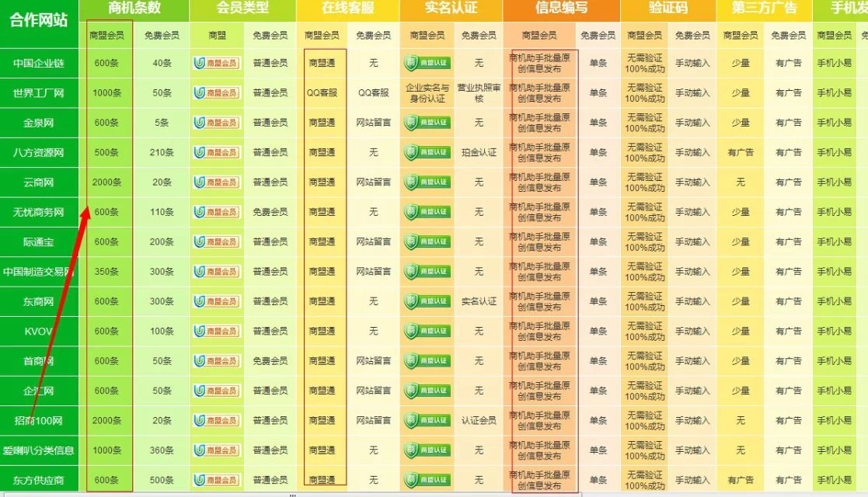Click the 商盟会员 badge in the 云商网 row
This screenshot has height=497, width=868.
tap(216, 182)
